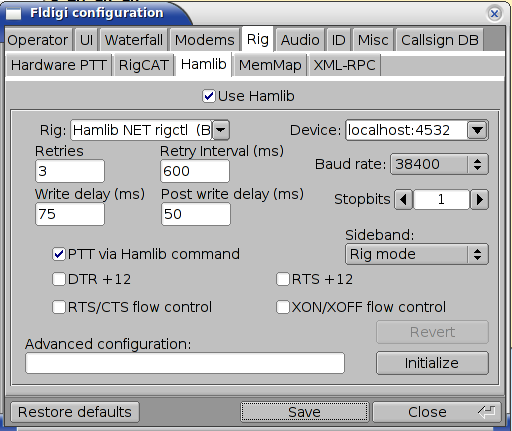Enable the RTS +12 checkbox

point(283,279)
